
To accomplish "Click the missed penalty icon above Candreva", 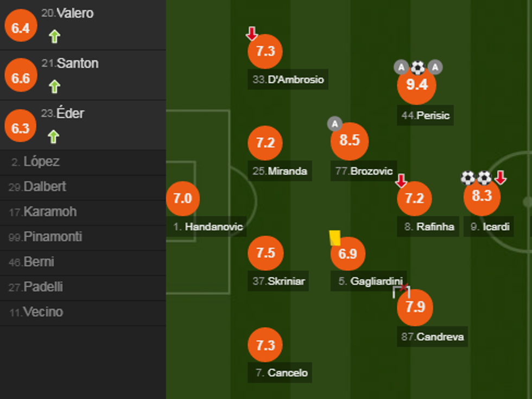I will (x=401, y=292).
